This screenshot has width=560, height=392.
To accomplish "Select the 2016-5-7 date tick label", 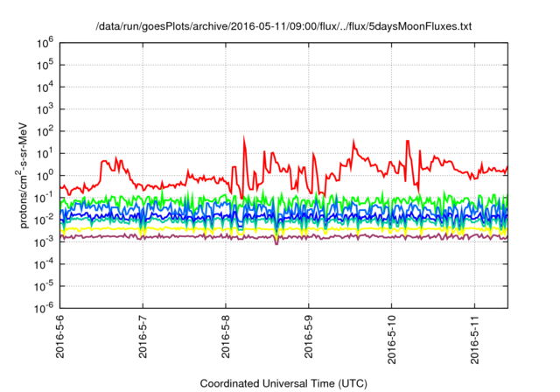I will click(143, 336).
